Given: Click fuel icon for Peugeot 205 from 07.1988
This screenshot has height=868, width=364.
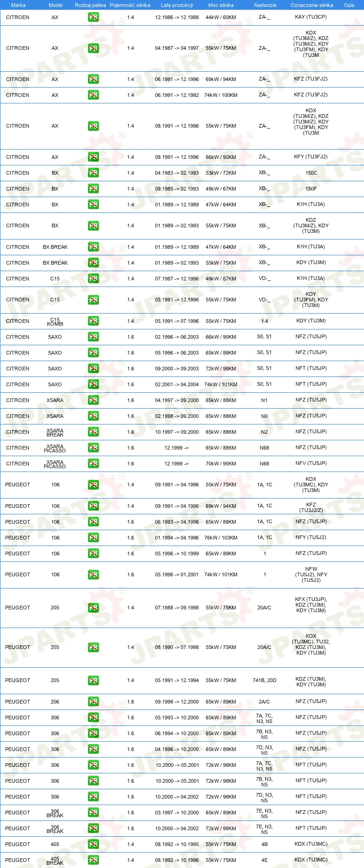Looking at the screenshot, I should [x=93, y=608].
